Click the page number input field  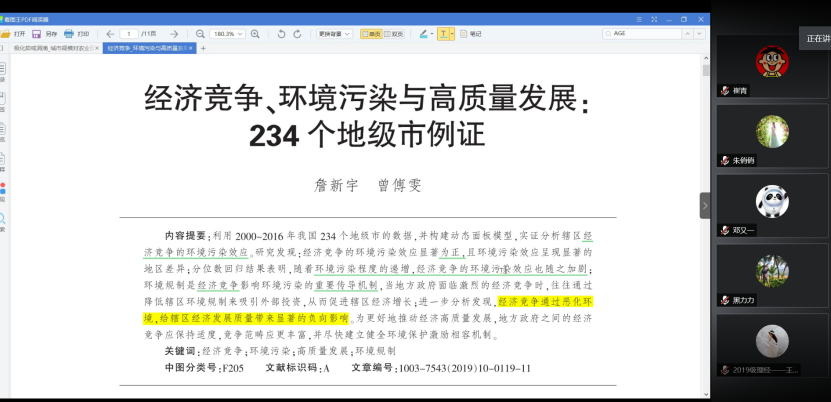(129, 34)
